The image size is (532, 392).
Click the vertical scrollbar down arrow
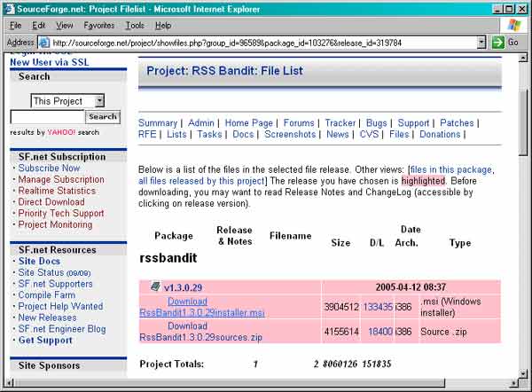click(523, 373)
